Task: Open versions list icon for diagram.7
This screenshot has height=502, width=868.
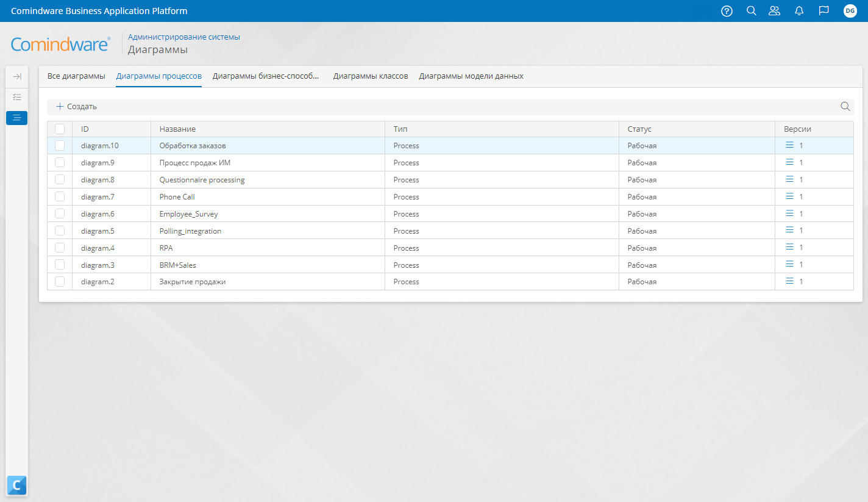Action: (x=789, y=196)
